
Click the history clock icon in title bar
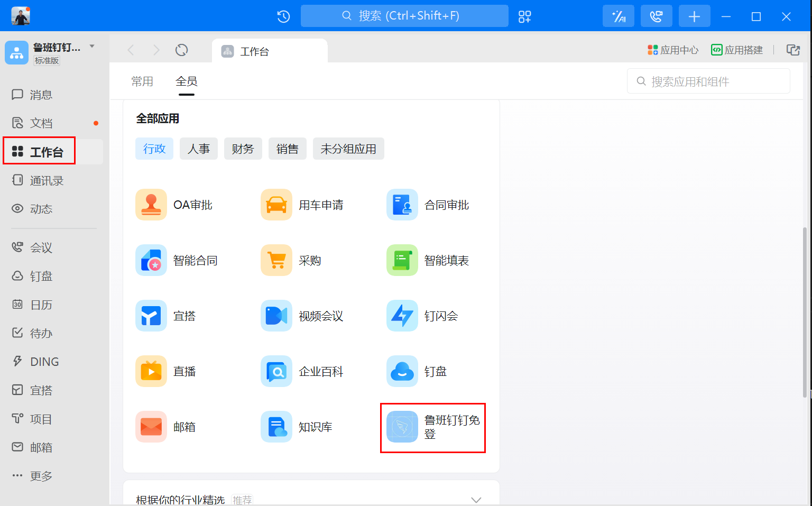(x=284, y=16)
